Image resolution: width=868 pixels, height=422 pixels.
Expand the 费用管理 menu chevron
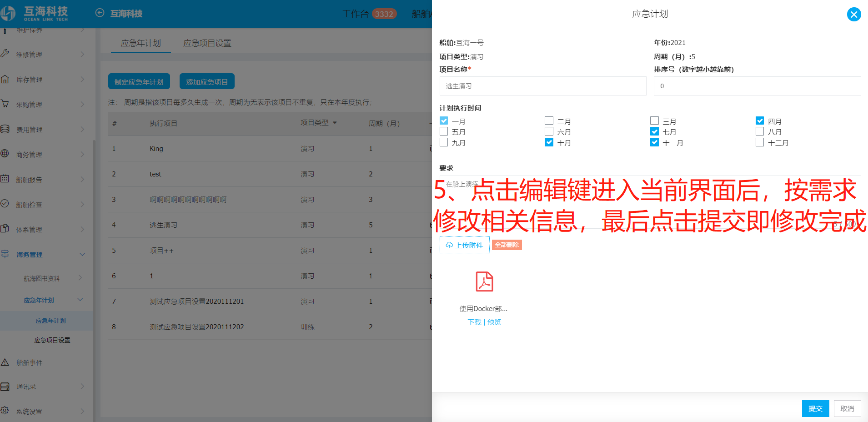coord(82,129)
